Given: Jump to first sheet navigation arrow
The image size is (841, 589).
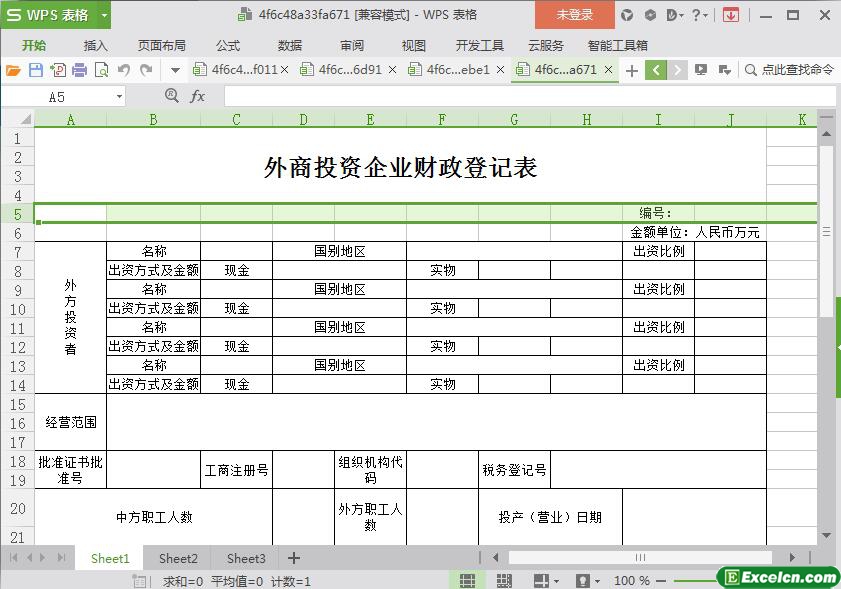Looking at the screenshot, I should (14, 558).
